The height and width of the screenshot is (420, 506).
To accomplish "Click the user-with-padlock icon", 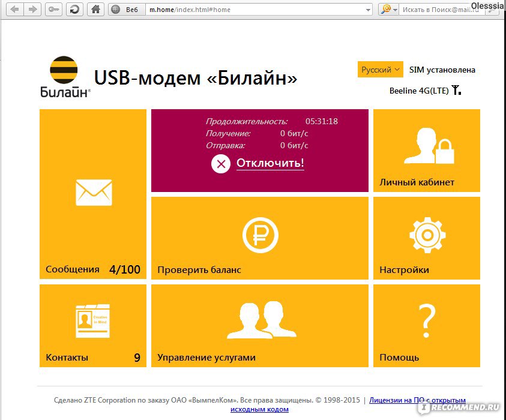I will click(429, 146).
